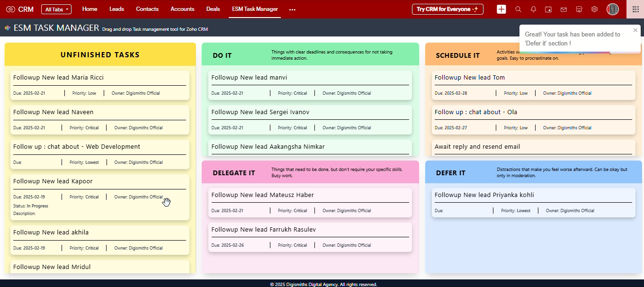Select Followup New lead Priyanka kohli card
Viewport: 644px width, 287px height.
pyautogui.click(x=533, y=202)
